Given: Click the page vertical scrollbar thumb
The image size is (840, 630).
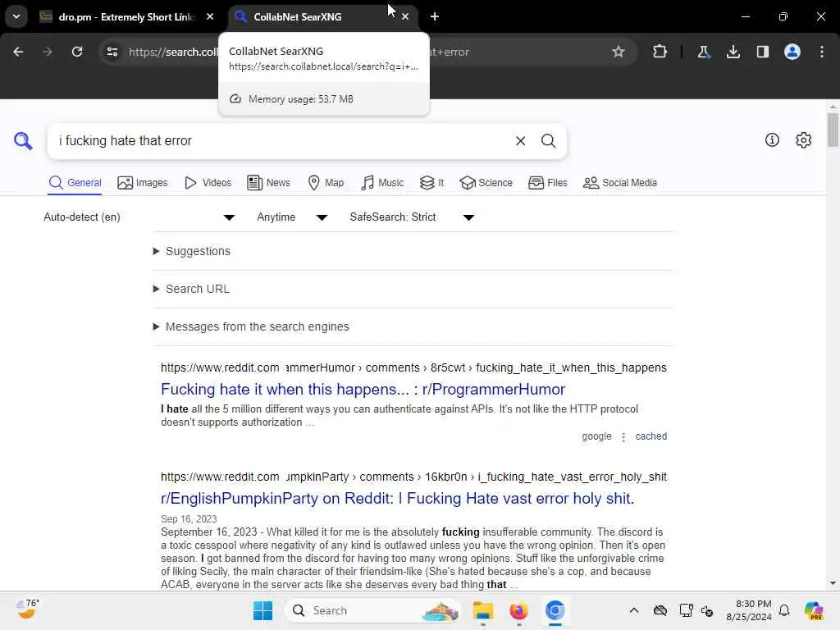Looking at the screenshot, I should [832, 129].
